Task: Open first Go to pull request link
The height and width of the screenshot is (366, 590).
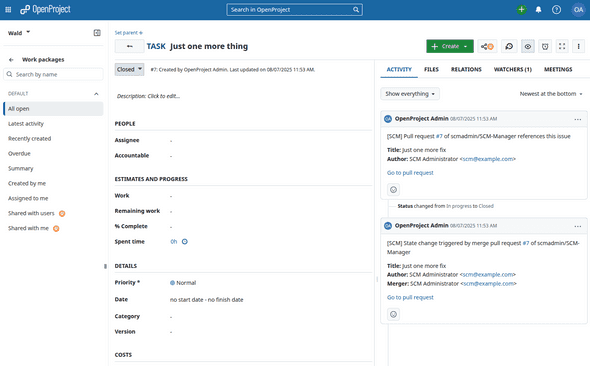Action: point(410,173)
